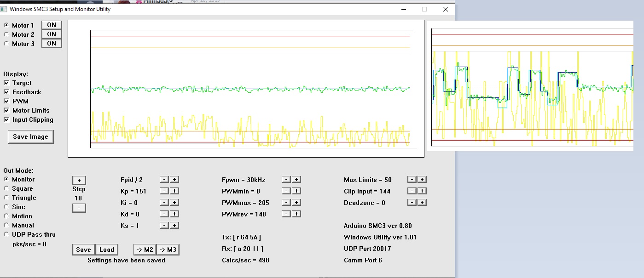Decrease Ki with minus button

pyautogui.click(x=164, y=203)
